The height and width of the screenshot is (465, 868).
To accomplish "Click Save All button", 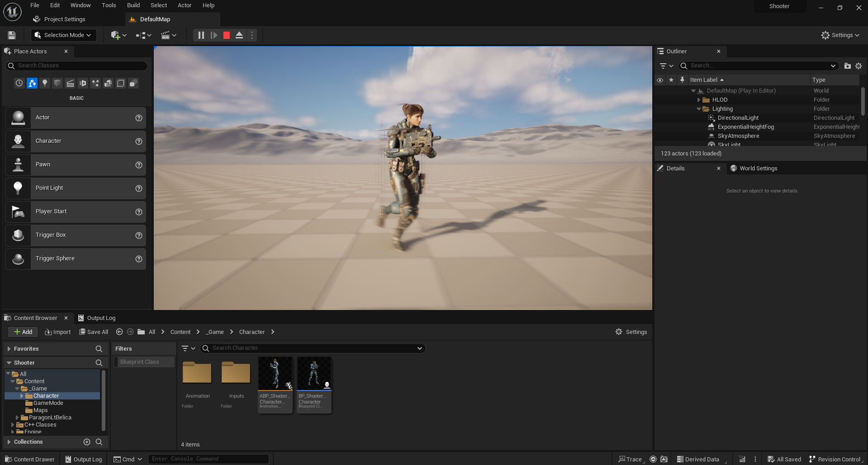I will [x=94, y=332].
